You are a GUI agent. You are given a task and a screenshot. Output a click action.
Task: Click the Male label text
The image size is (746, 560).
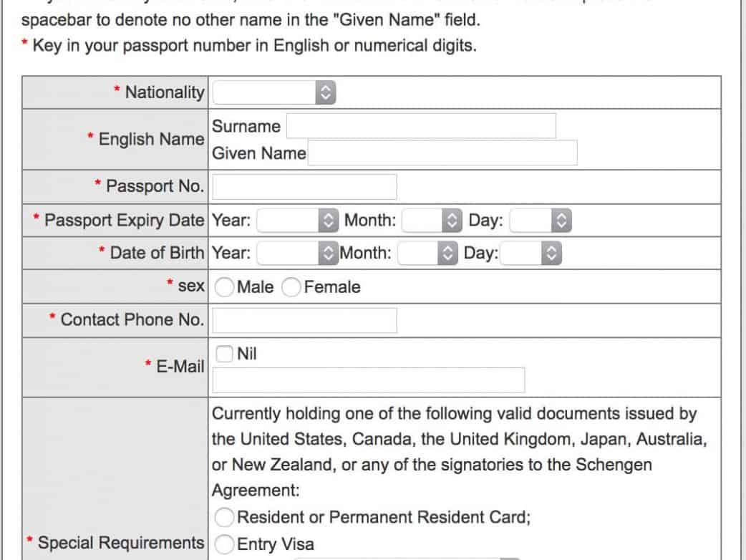[255, 287]
